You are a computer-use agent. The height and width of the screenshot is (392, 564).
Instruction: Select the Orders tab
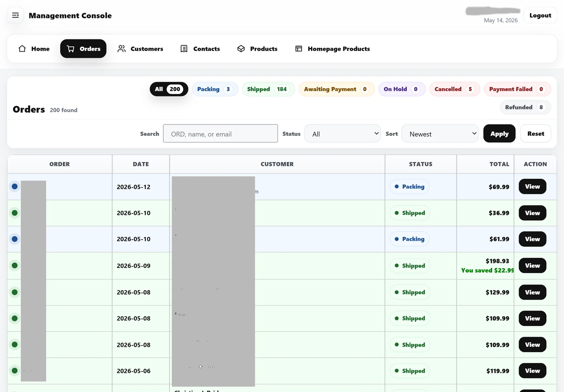[83, 49]
